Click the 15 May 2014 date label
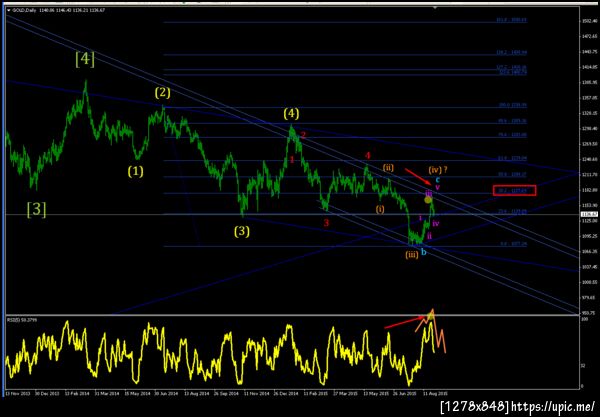The image size is (600, 417). tap(136, 393)
